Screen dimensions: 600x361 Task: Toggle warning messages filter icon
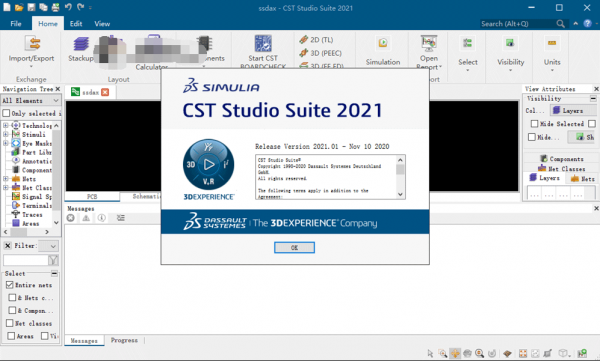[x=86, y=218]
